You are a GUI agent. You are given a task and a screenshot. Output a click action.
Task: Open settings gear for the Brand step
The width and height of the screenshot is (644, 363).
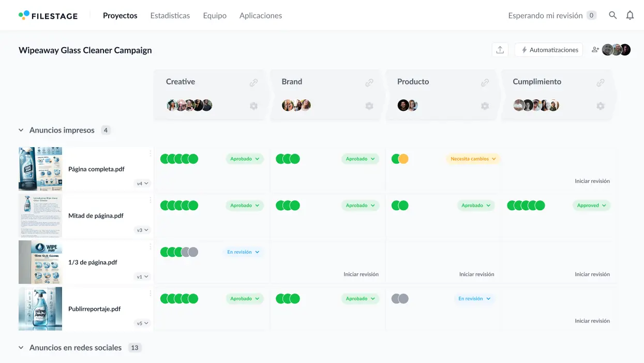pos(369,105)
